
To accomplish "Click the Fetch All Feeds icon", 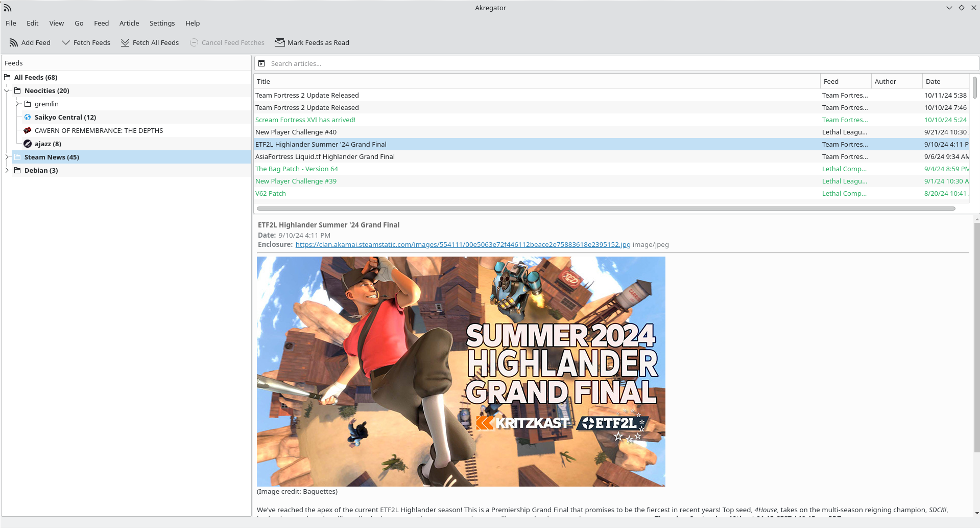I will click(125, 43).
